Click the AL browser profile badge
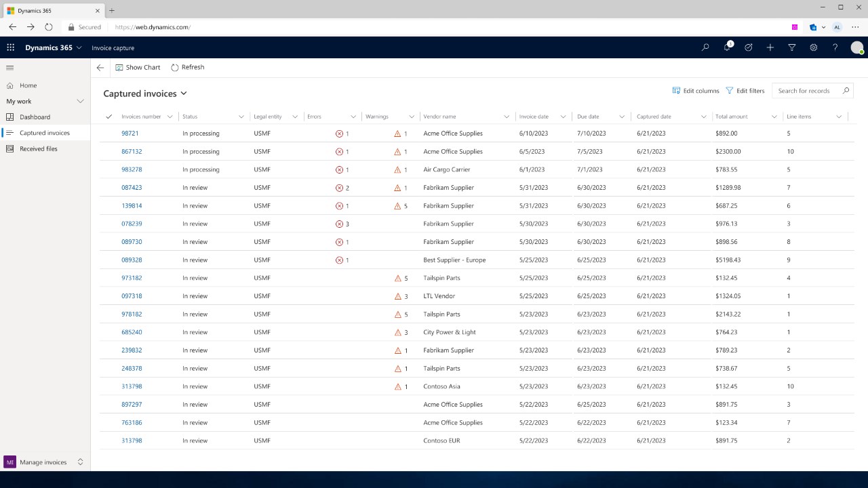 coord(837,27)
